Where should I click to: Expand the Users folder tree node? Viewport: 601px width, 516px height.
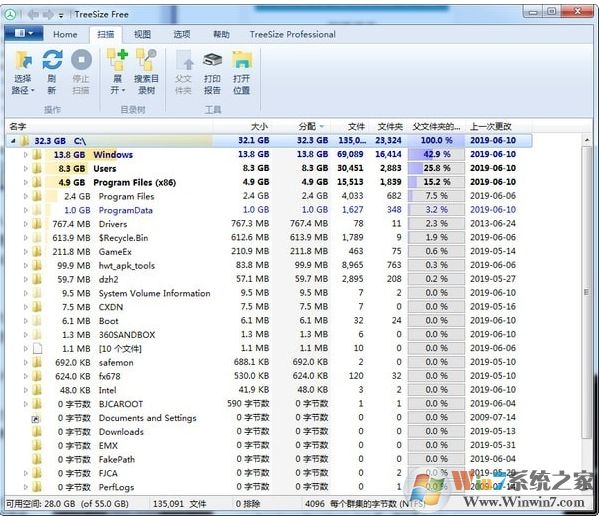tap(26, 169)
